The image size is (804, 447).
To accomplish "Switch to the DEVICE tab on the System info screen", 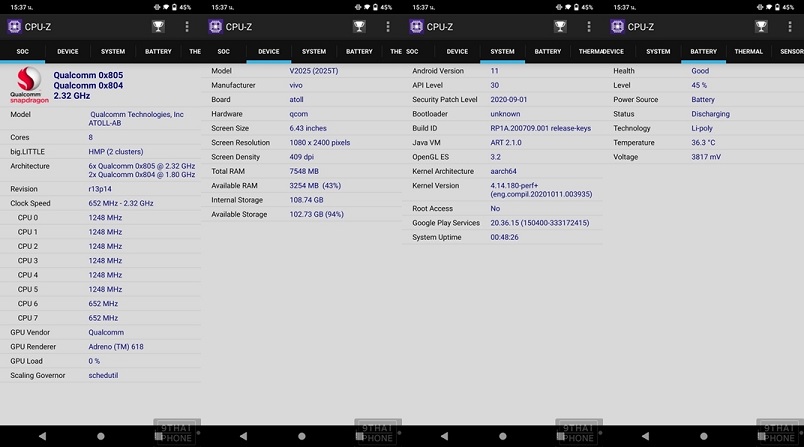I will 457,51.
